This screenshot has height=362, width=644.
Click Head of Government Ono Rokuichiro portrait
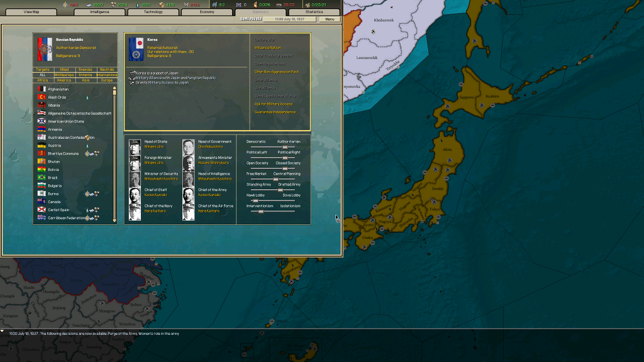pyautogui.click(x=189, y=148)
